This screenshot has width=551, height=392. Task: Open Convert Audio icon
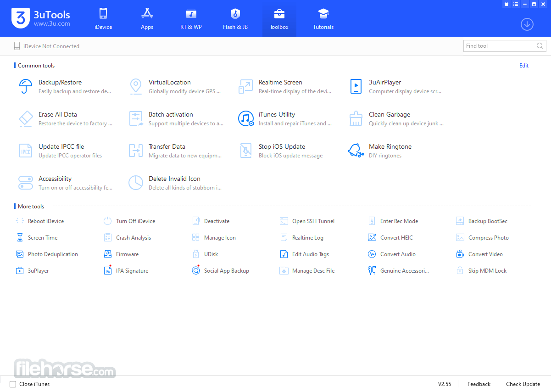tap(372, 254)
